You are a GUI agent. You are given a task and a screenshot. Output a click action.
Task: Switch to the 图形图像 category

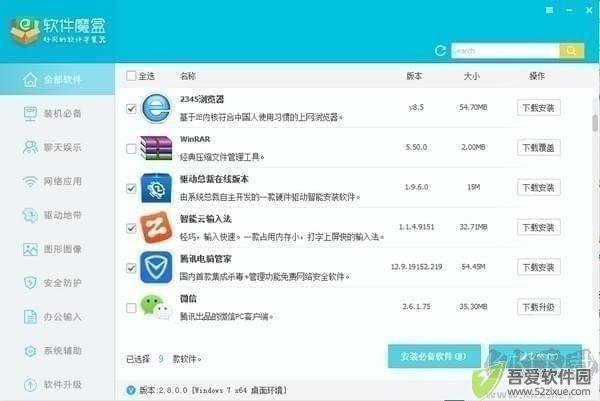click(x=57, y=249)
